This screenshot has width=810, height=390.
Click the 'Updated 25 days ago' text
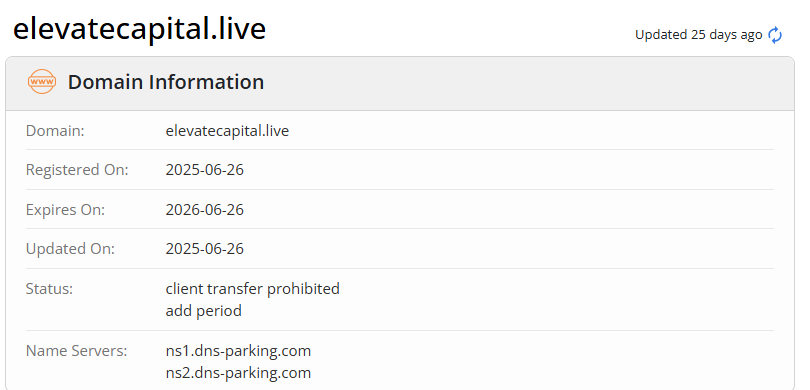[x=698, y=35]
